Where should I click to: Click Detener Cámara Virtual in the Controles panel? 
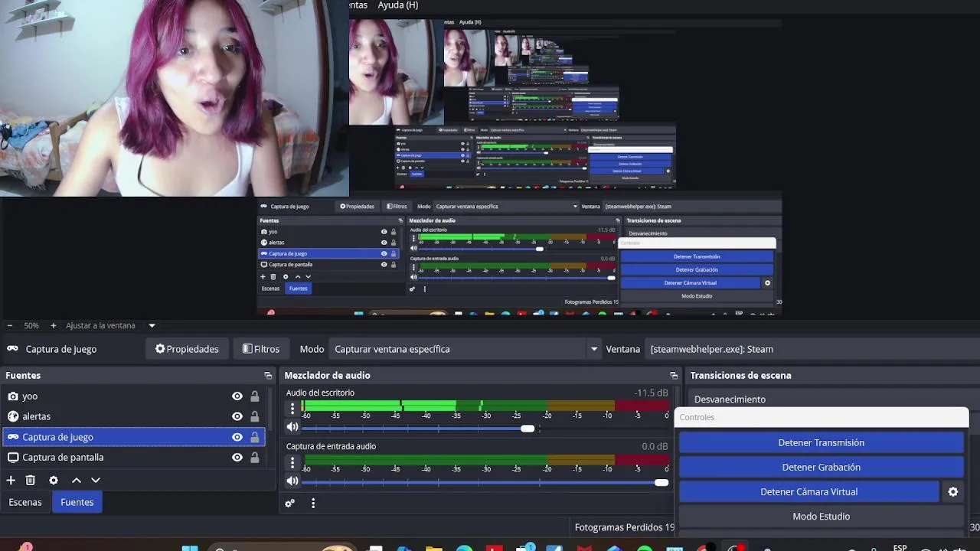coord(808,492)
